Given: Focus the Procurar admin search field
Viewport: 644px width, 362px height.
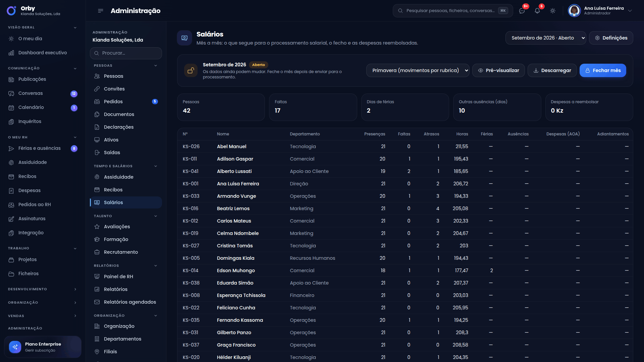Looking at the screenshot, I should point(126,53).
